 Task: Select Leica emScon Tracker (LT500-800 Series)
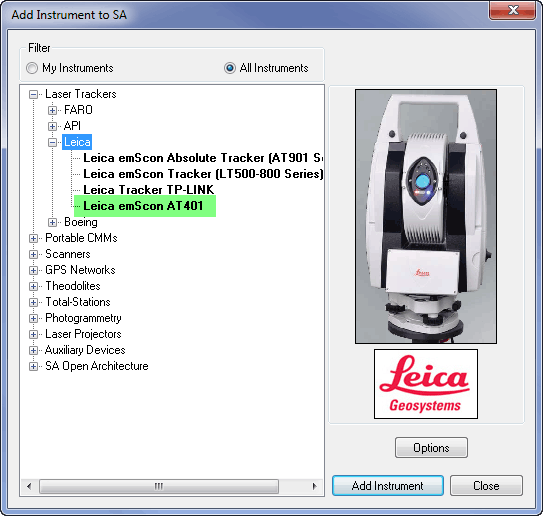pyautogui.click(x=203, y=174)
